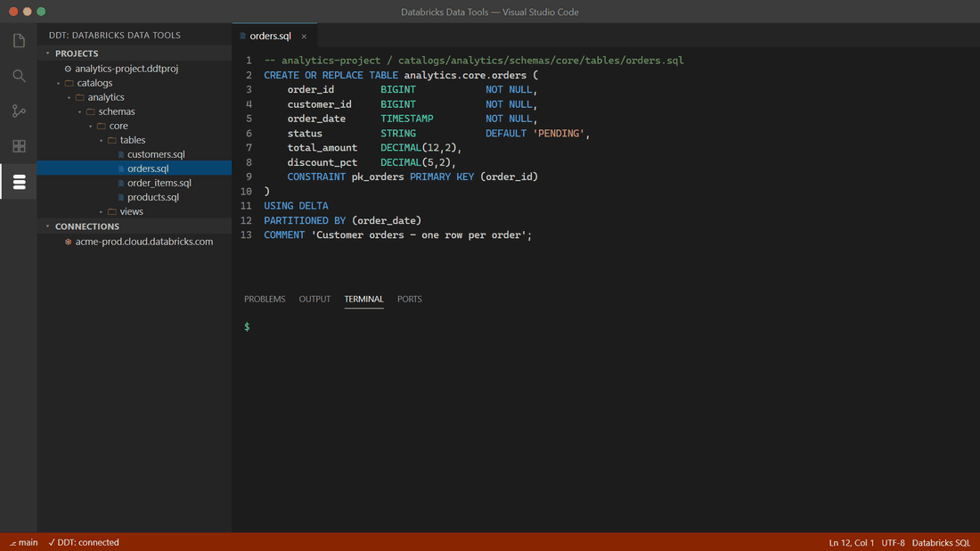The image size is (980, 551).
Task: Click the DDT: connected status item
Action: [84, 542]
